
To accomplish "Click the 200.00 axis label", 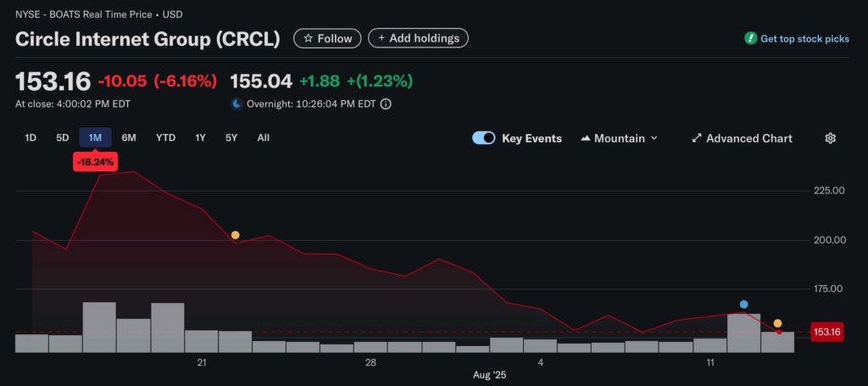I will coord(831,240).
